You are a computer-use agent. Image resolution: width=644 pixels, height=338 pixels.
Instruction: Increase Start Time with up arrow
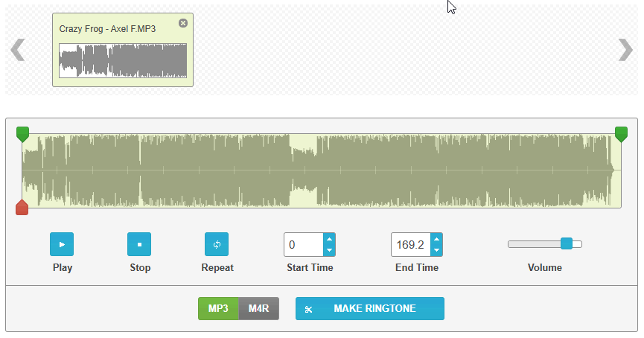[x=329, y=239]
